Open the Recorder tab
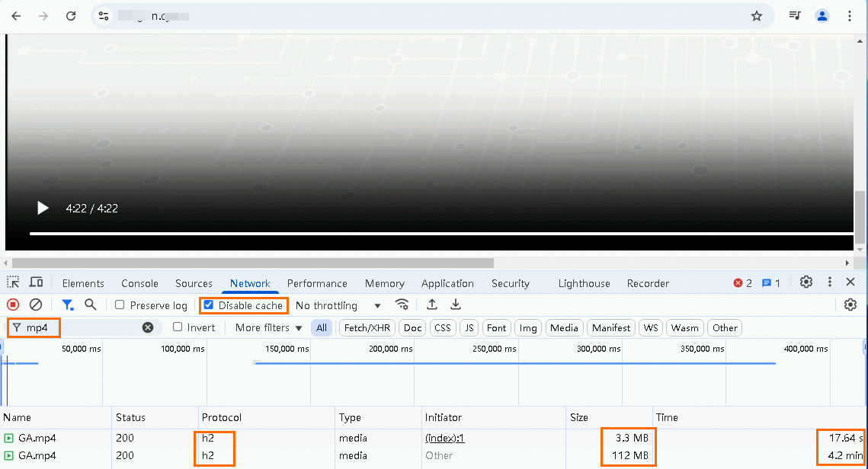This screenshot has height=469, width=868. [648, 283]
